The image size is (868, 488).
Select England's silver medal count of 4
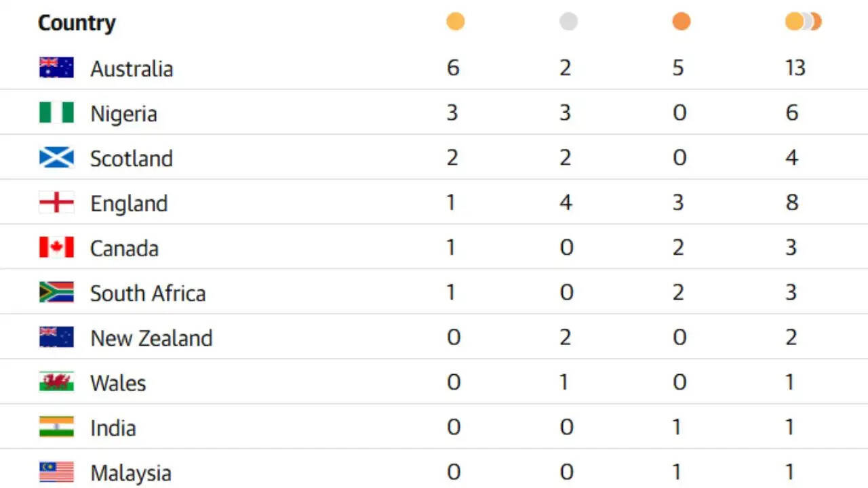click(566, 203)
